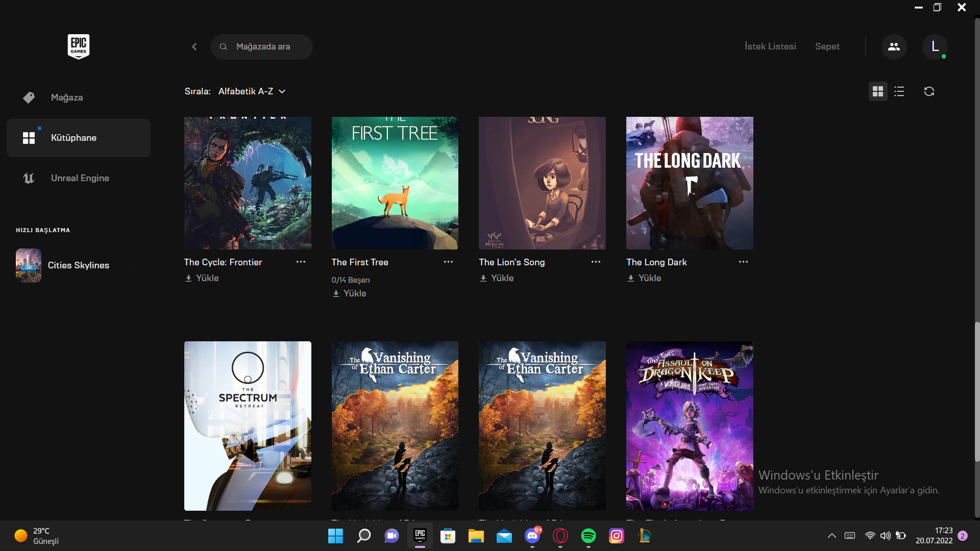
Task: Open Discord from the taskbar
Action: [x=532, y=536]
